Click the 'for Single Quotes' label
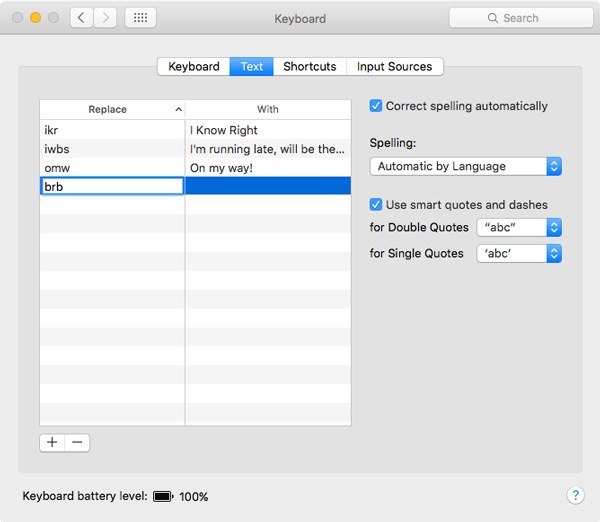Image resolution: width=600 pixels, height=522 pixels. (x=416, y=253)
